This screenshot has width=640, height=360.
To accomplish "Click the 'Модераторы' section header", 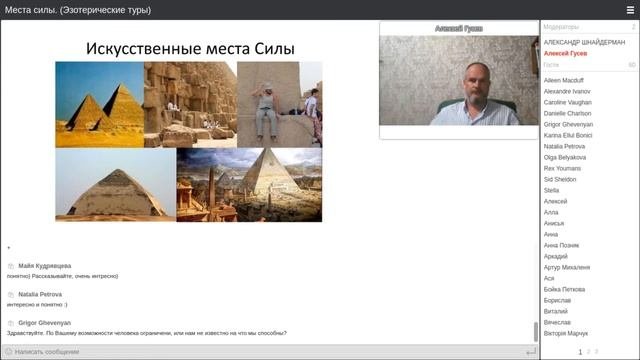I will 590,27.
